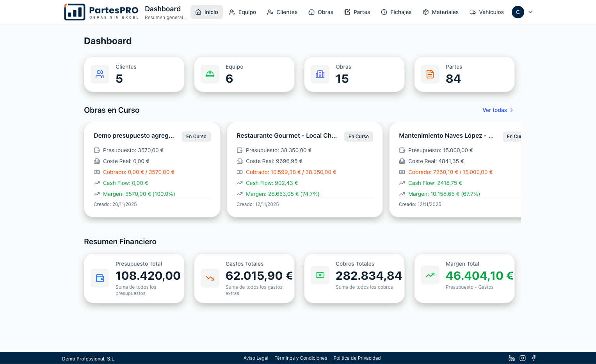Click the orange Partes document icon
The width and height of the screenshot is (596, 364).
click(430, 74)
